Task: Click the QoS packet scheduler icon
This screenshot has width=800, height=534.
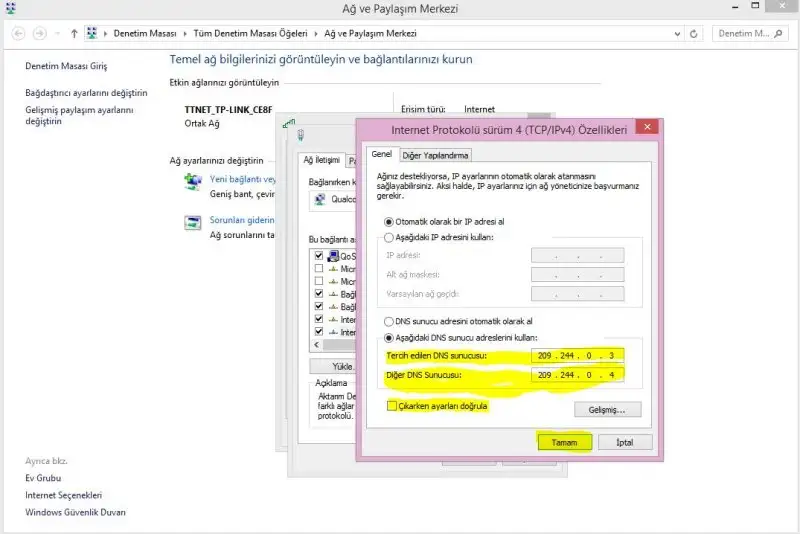Action: [x=333, y=256]
